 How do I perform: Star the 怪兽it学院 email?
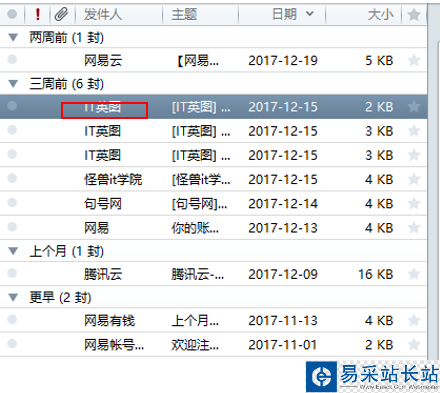tap(414, 179)
